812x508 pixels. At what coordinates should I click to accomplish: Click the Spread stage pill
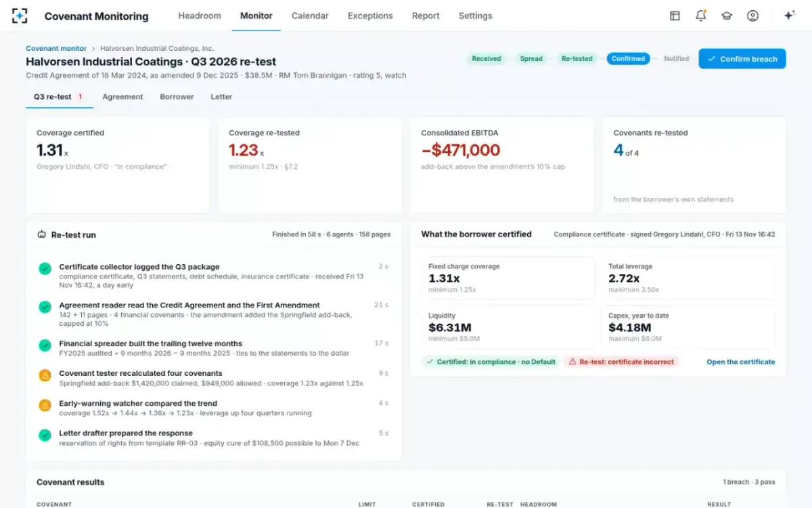(531, 59)
